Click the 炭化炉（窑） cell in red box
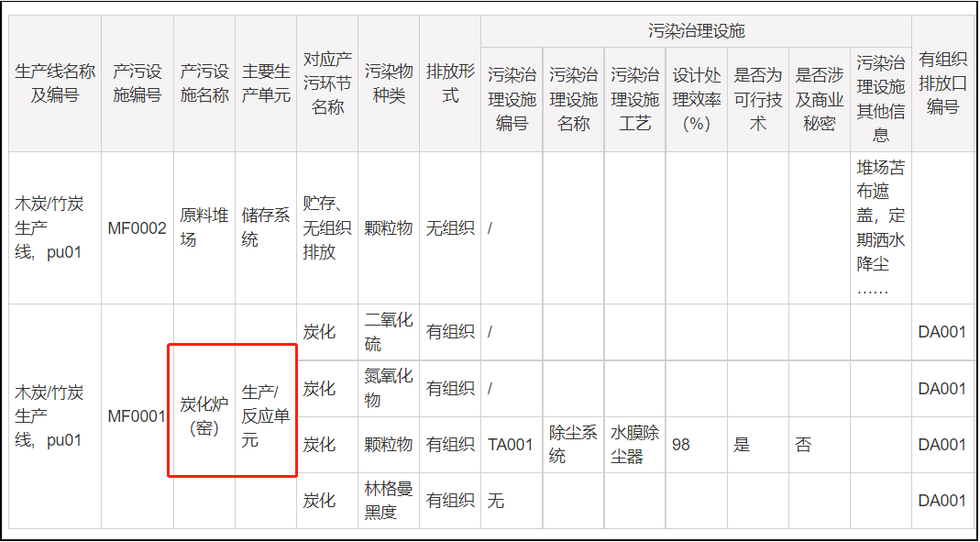This screenshot has width=980, height=542. point(203,415)
